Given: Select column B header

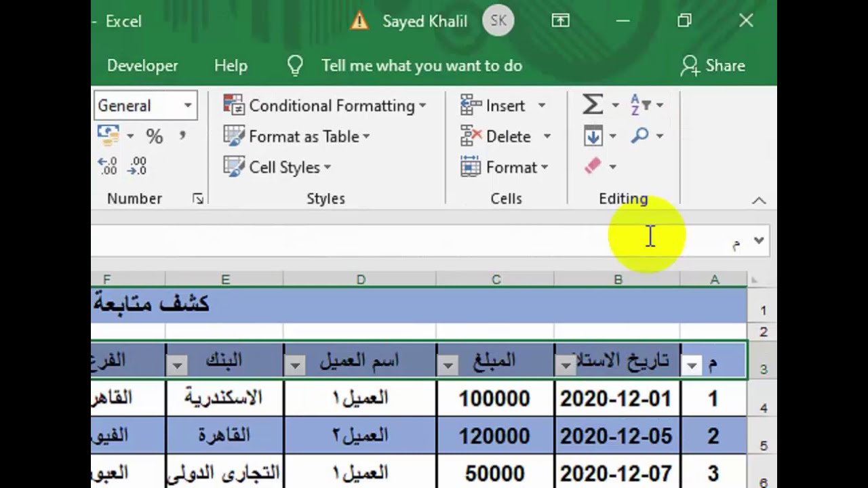Looking at the screenshot, I should 618,279.
